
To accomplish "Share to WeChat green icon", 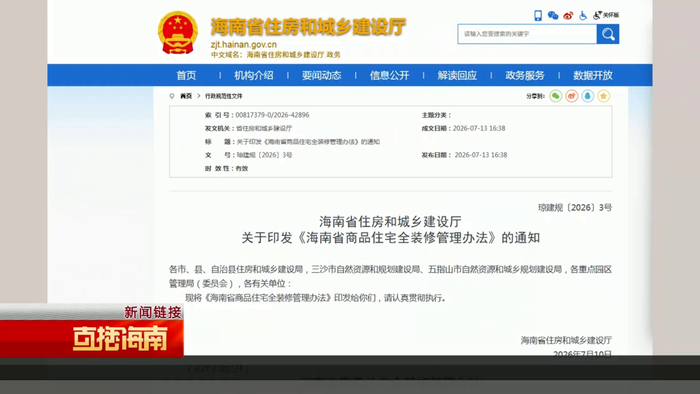I will (x=555, y=96).
